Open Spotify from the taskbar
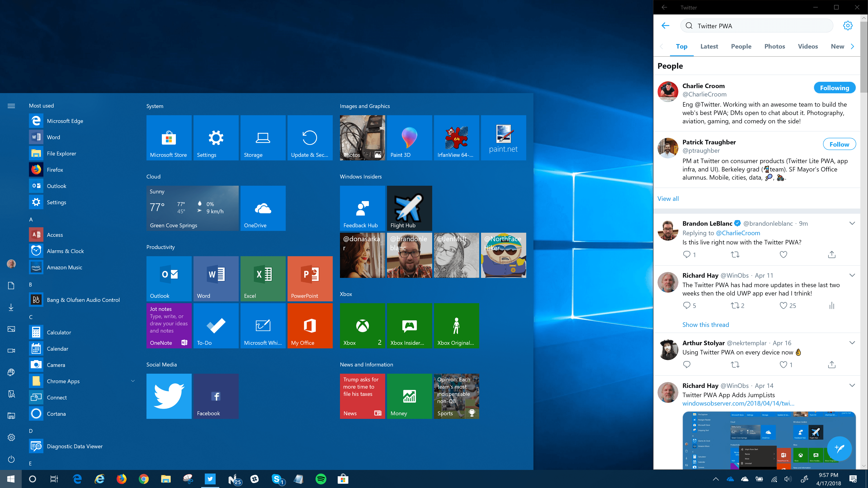This screenshot has width=868, height=488. [321, 479]
